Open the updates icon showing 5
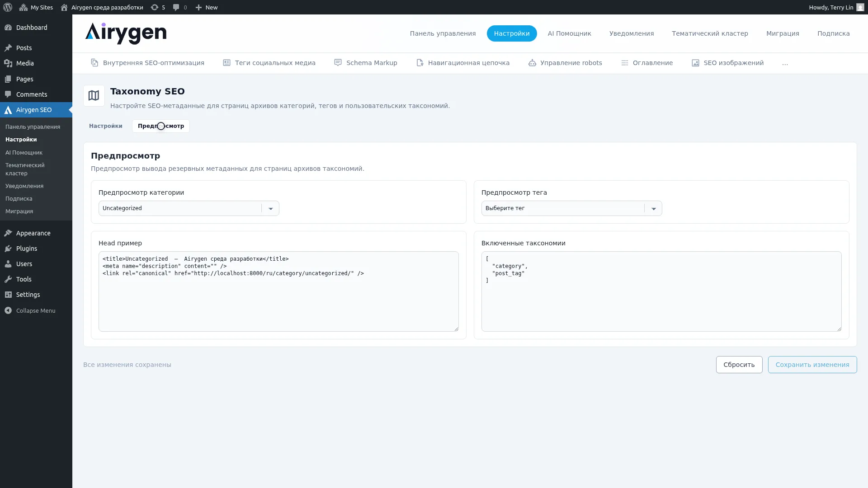 [x=155, y=7]
